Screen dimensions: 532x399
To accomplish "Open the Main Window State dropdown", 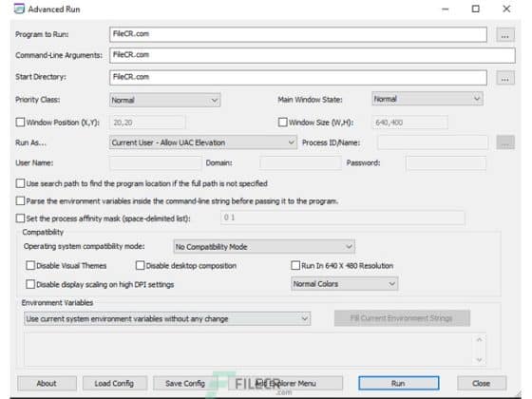I will pos(427,99).
